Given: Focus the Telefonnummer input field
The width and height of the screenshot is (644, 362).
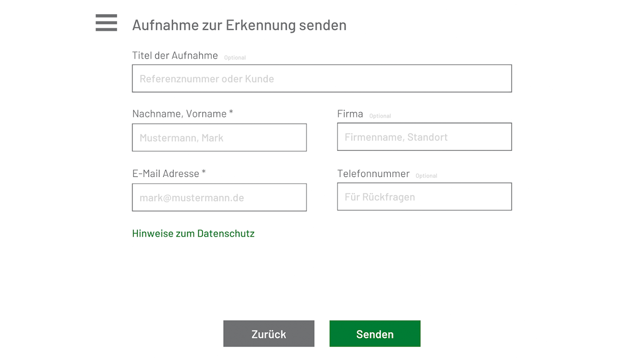Looking at the screenshot, I should click(x=424, y=196).
